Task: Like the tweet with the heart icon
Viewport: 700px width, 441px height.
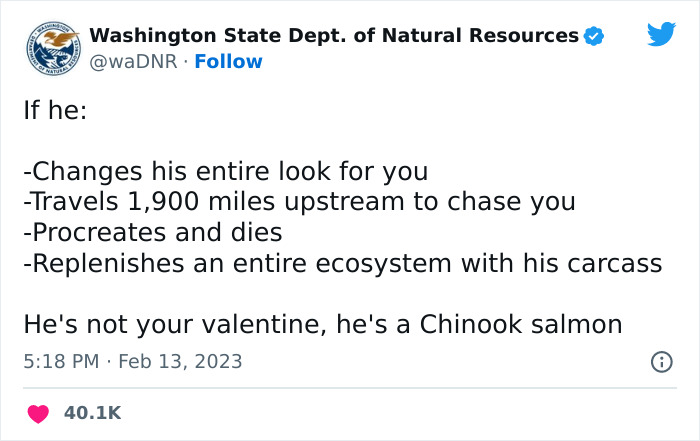Action: tap(38, 412)
